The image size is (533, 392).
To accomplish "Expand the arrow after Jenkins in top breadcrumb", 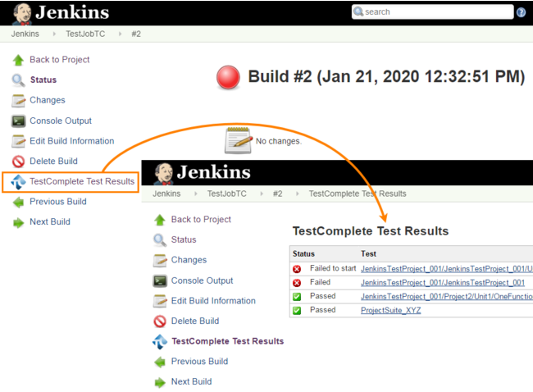I will pyautogui.click(x=54, y=34).
